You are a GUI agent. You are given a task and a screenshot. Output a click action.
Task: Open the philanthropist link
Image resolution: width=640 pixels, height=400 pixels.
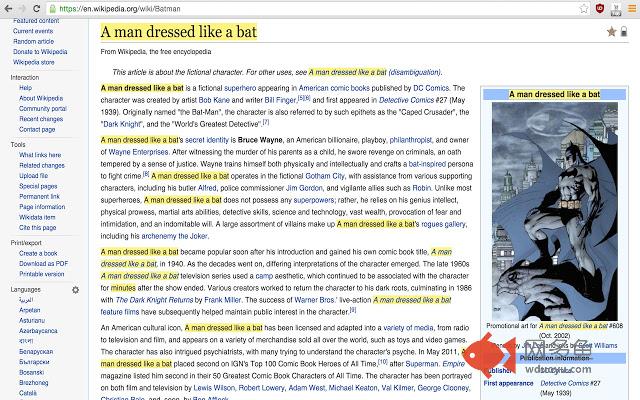(411, 140)
